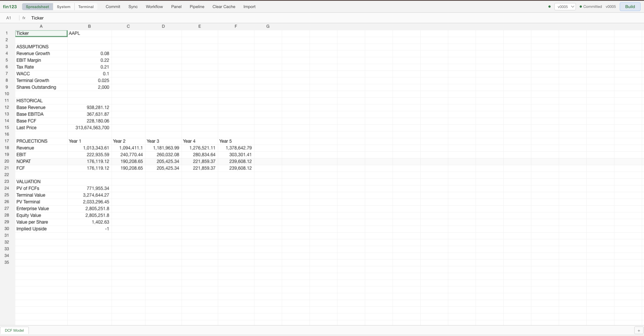Click the green status dot near the version selector

tap(549, 7)
